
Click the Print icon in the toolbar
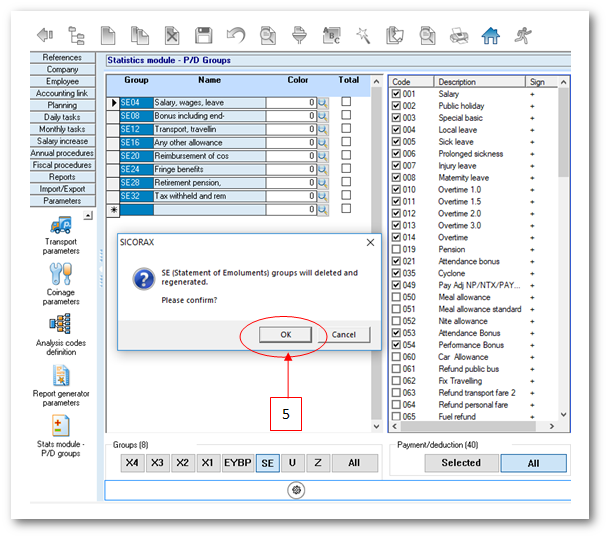458,35
